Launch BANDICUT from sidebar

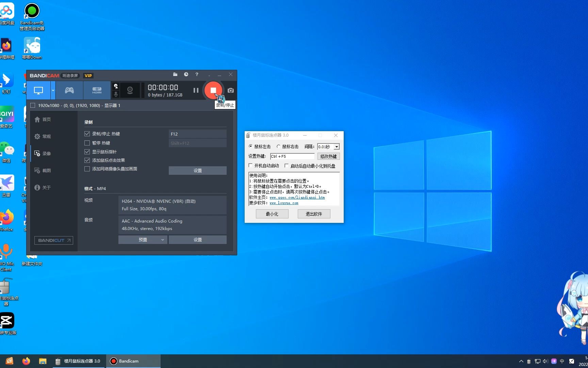[54, 240]
